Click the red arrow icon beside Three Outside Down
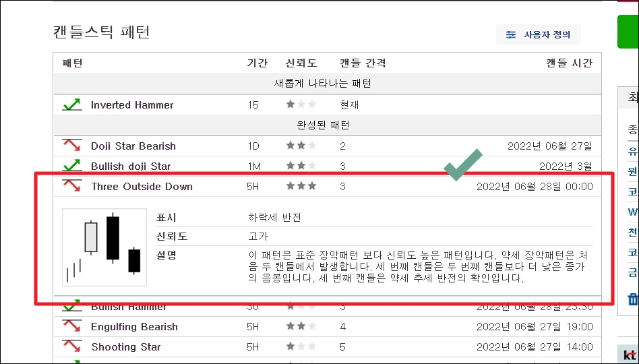The image size is (639, 364). [71, 186]
